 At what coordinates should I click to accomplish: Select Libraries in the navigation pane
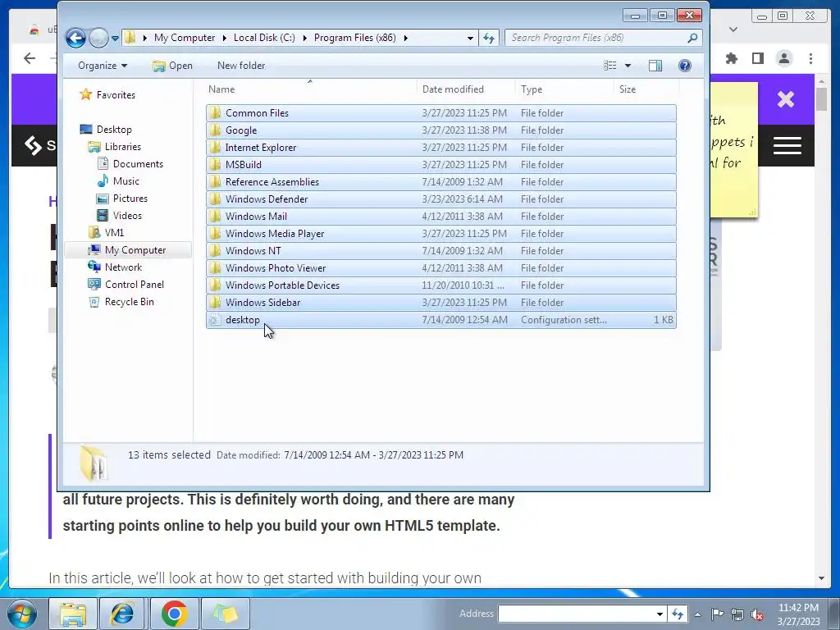pos(114,147)
